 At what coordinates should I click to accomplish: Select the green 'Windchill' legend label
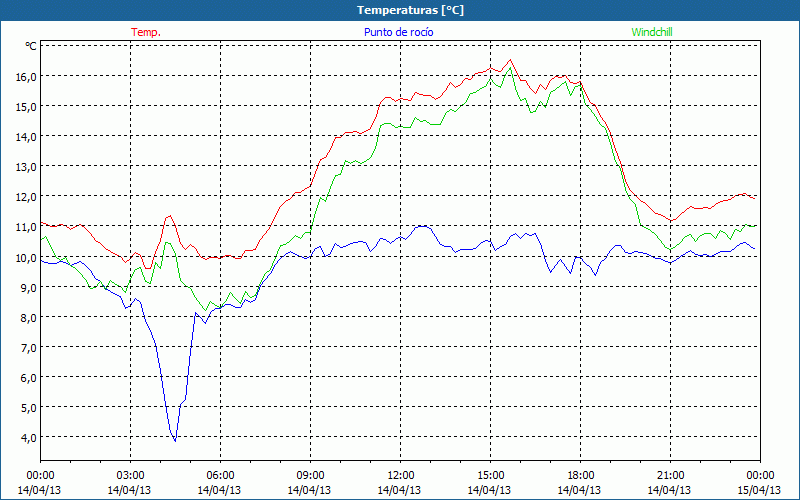(652, 32)
